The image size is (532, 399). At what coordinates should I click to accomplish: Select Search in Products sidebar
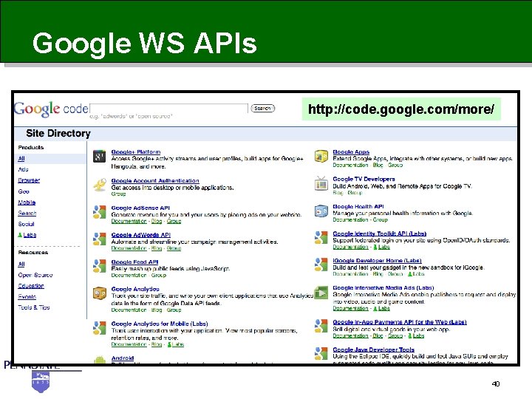[27, 213]
